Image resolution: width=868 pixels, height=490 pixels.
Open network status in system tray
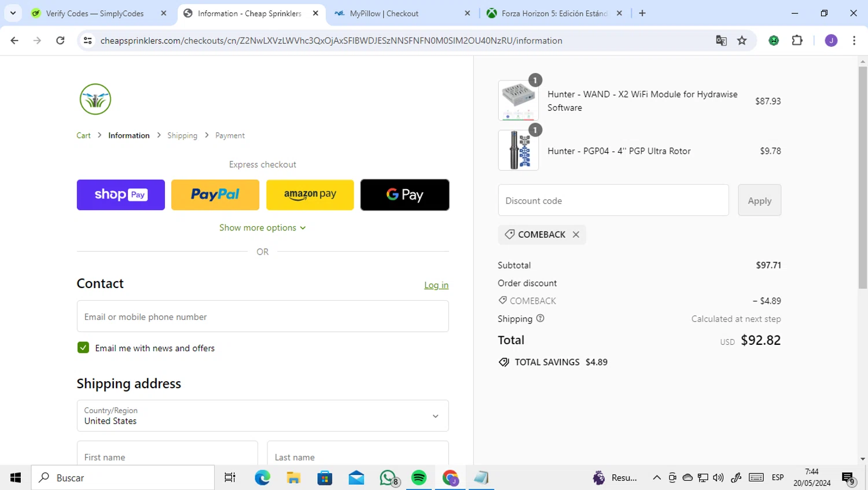click(703, 478)
